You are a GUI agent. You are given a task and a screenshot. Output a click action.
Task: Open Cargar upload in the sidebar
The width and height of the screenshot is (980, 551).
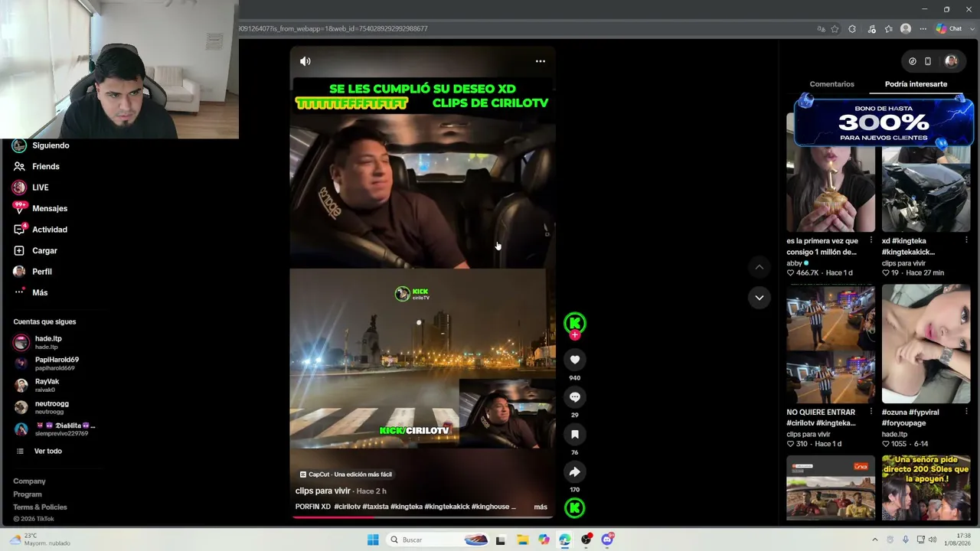pyautogui.click(x=44, y=250)
